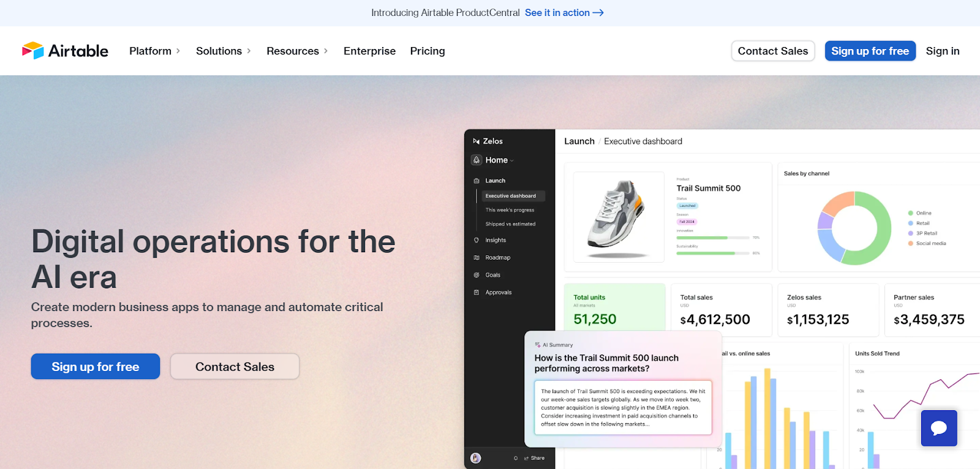
Task: Click the notification icon beside Share
Action: coord(516,458)
